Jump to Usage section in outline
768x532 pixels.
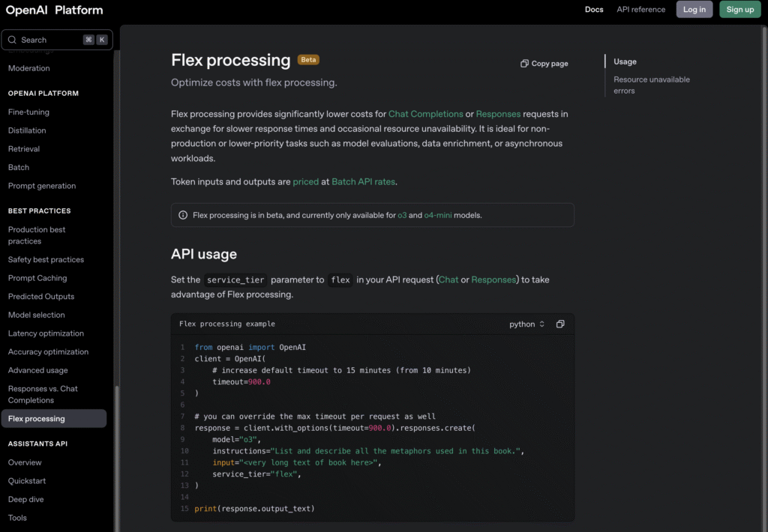[x=625, y=61]
